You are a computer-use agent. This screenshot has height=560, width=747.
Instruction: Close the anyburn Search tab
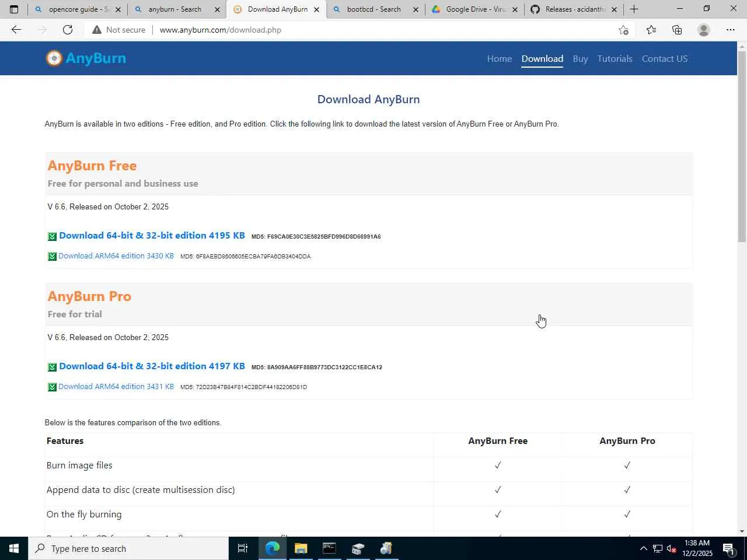click(x=217, y=9)
